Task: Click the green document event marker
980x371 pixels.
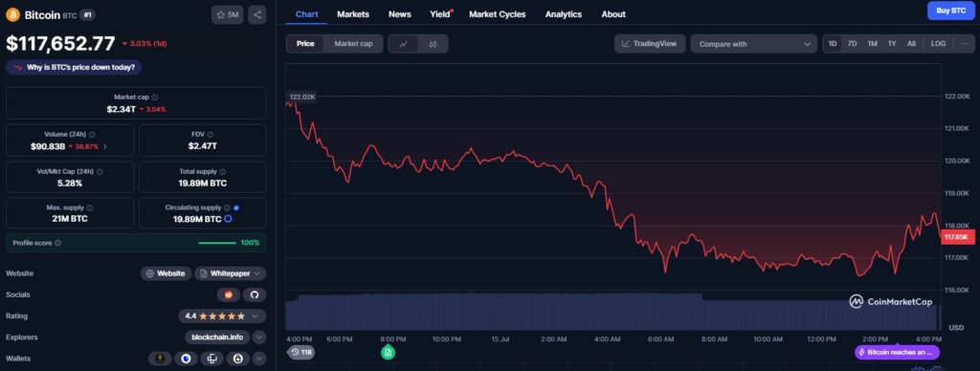Action: tap(388, 352)
